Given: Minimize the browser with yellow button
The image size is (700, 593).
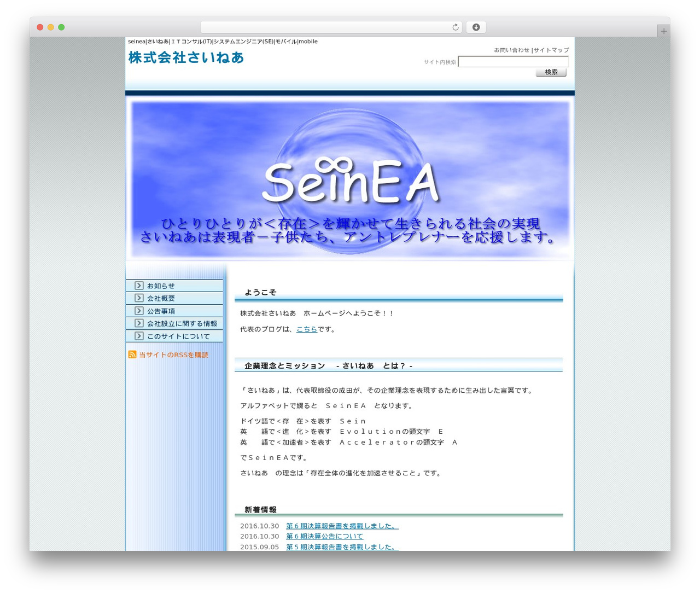Looking at the screenshot, I should (x=50, y=27).
